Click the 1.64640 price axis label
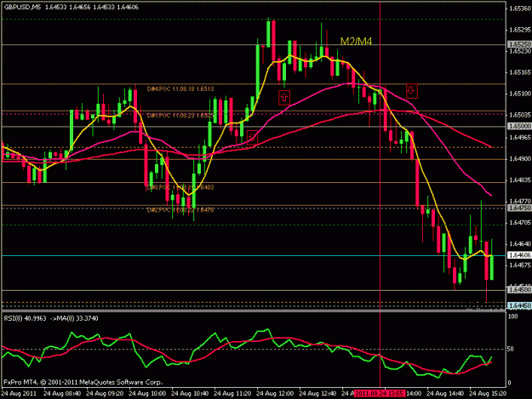532x399 pixels. click(520, 244)
